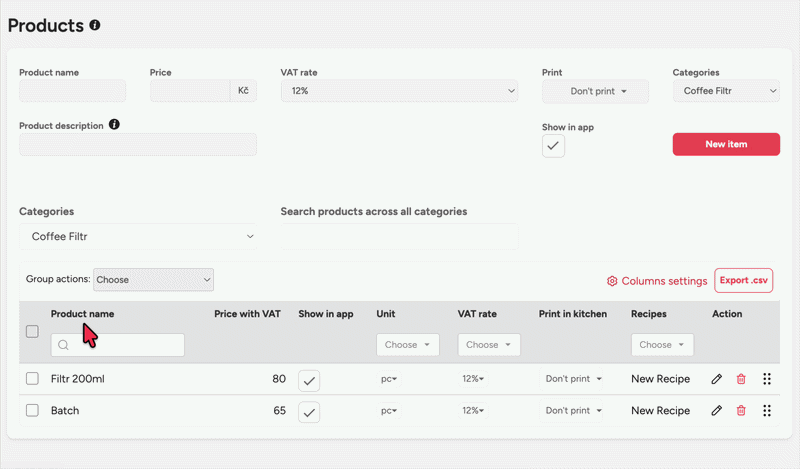Expand the Group actions Choose dropdown

(153, 280)
